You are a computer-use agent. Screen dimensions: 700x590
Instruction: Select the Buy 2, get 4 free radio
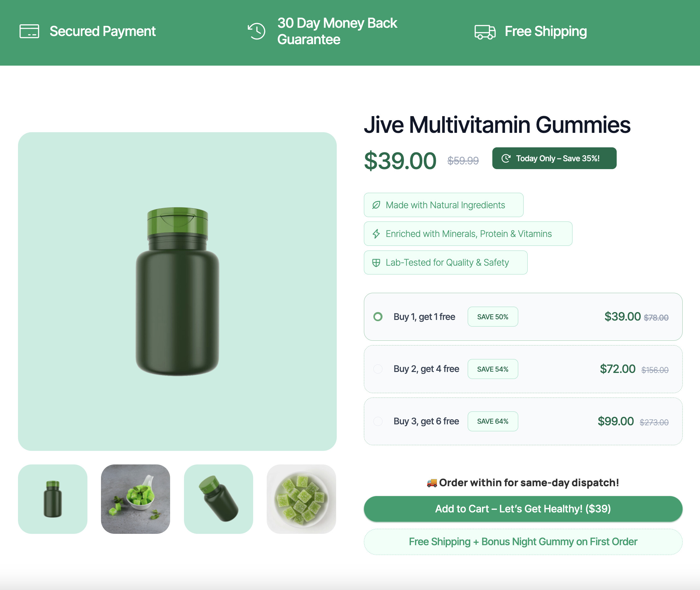pos(378,369)
